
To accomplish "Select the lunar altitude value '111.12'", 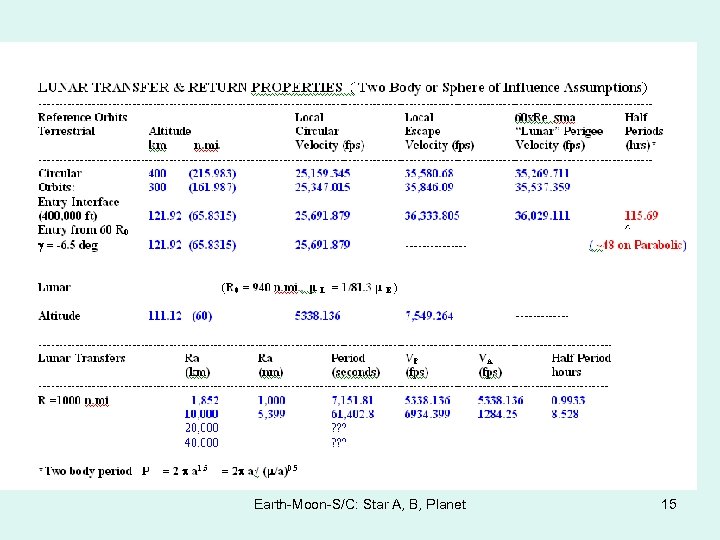I will point(165,316).
